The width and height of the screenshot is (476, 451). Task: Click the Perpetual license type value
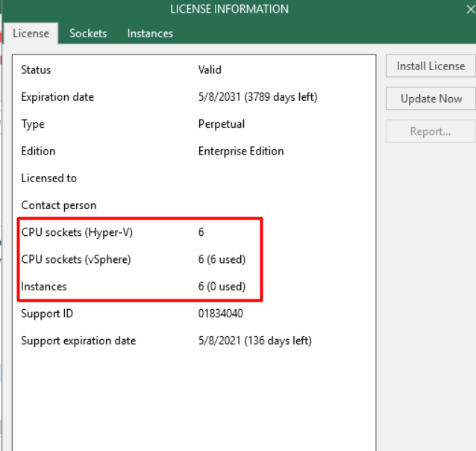[x=222, y=124]
